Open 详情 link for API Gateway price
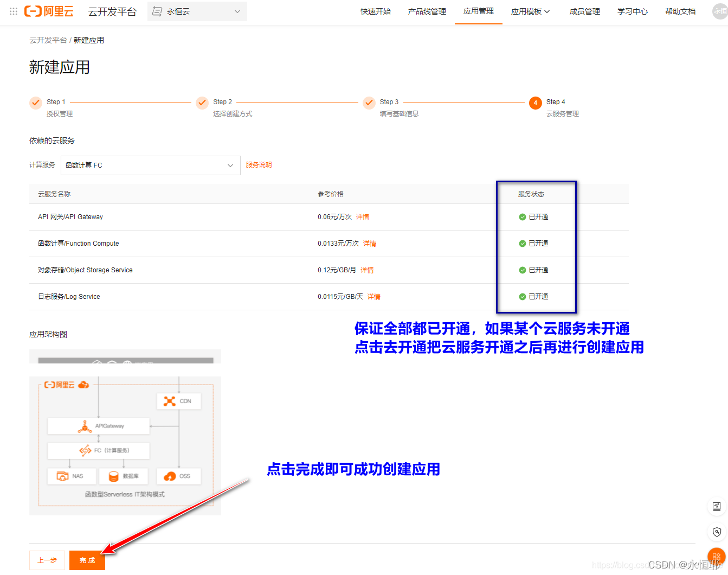This screenshot has height=575, width=728. click(x=363, y=217)
